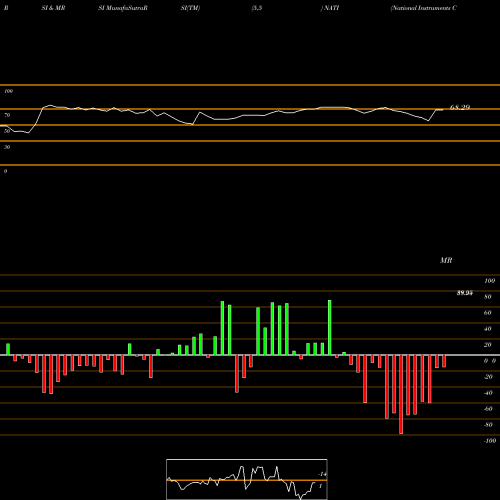Click the RSI axis label 100
Screen dimensions: 500x500
8,91
